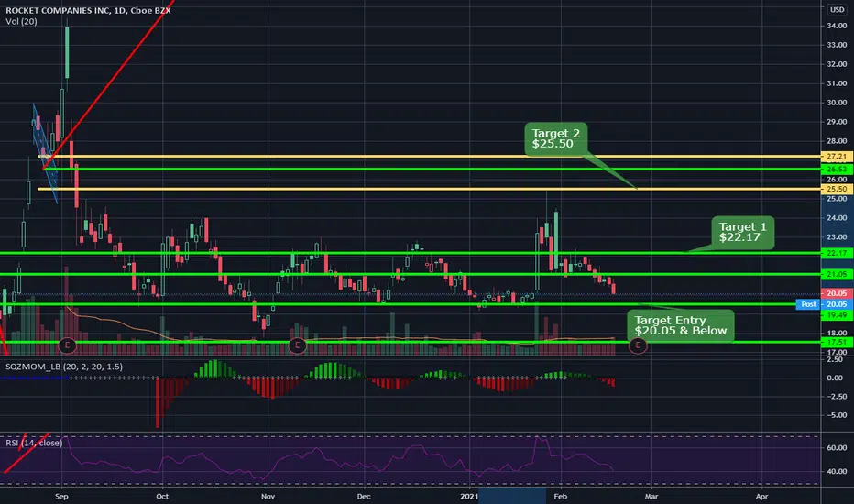The width and height of the screenshot is (854, 504).
Task: Click the -5.00 momentum axis value
Action: (836, 415)
